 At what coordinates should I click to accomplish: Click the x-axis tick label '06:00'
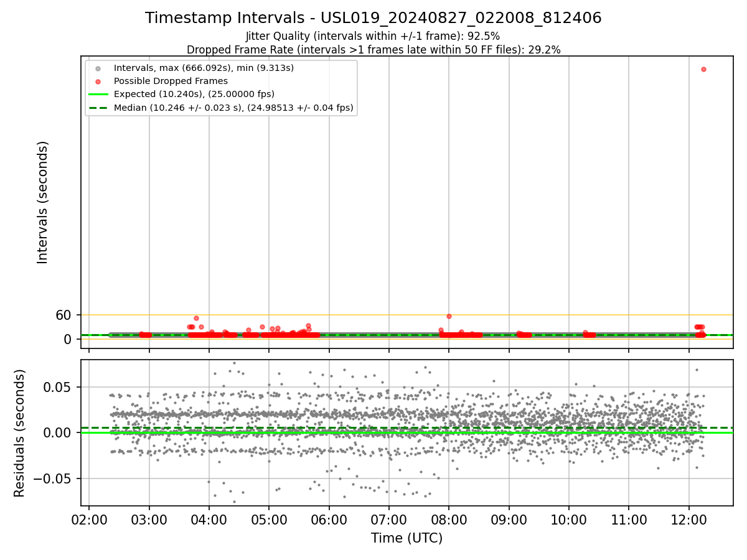(329, 519)
